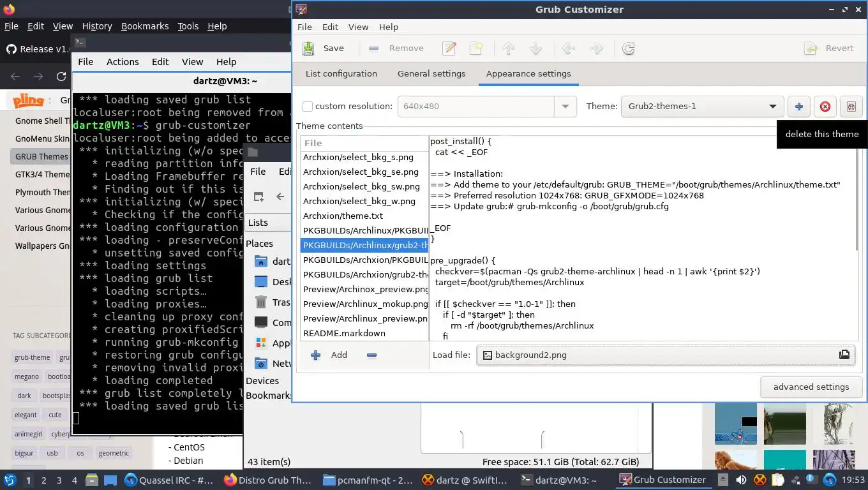
Task: Select Archxion/select_bkg_s.png in theme contents
Action: (x=364, y=157)
